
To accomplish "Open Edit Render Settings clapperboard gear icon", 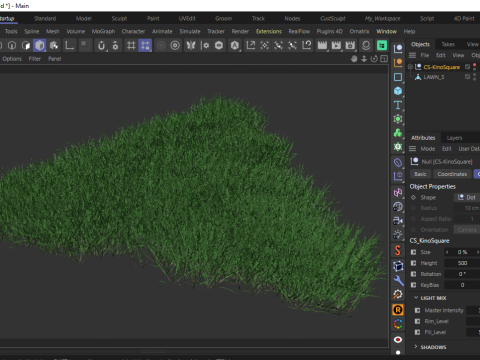I will click(350, 45).
